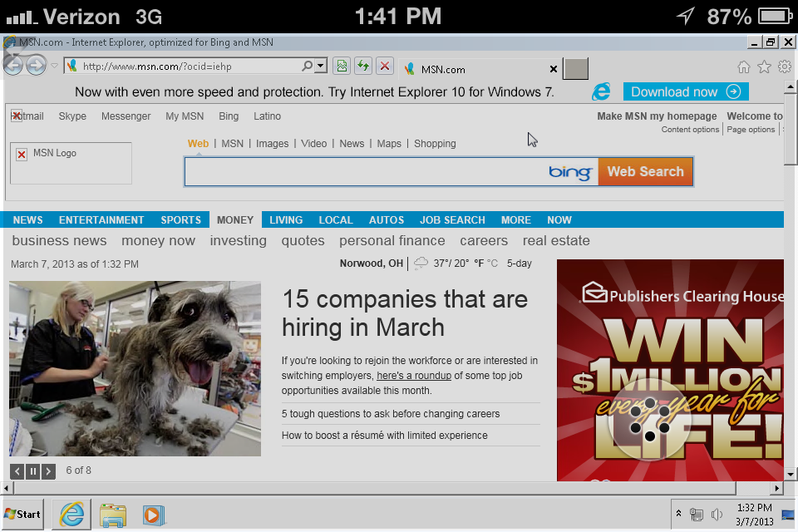Open the Home icon in IE toolbar

click(x=743, y=66)
